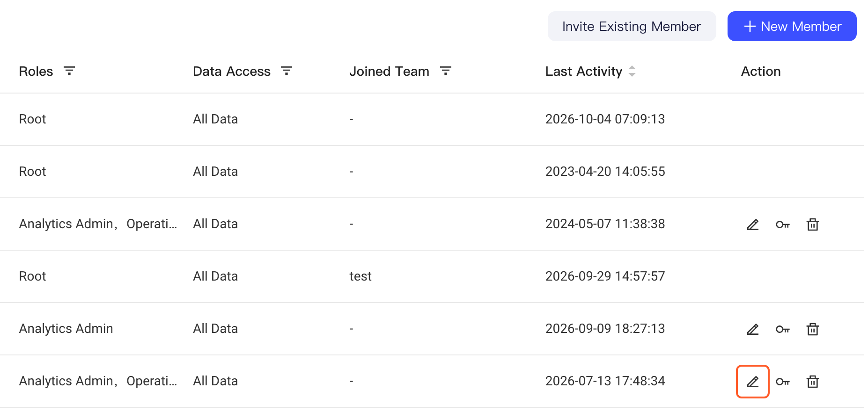Click the 2023-04-20 14:05:55 activity timestamp
The width and height of the screenshot is (868, 419).
[605, 172]
